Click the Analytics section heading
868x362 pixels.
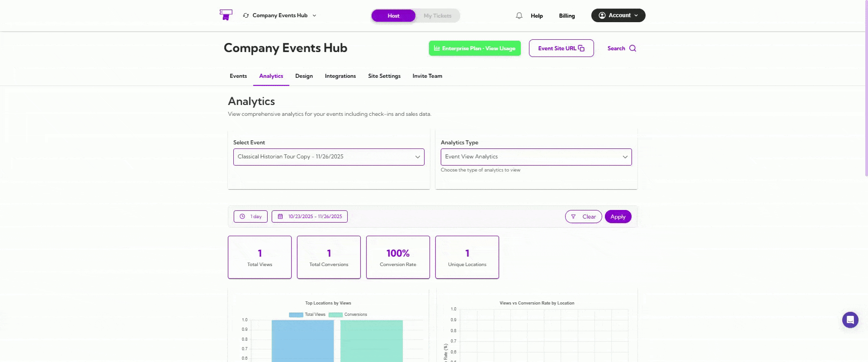tap(251, 101)
